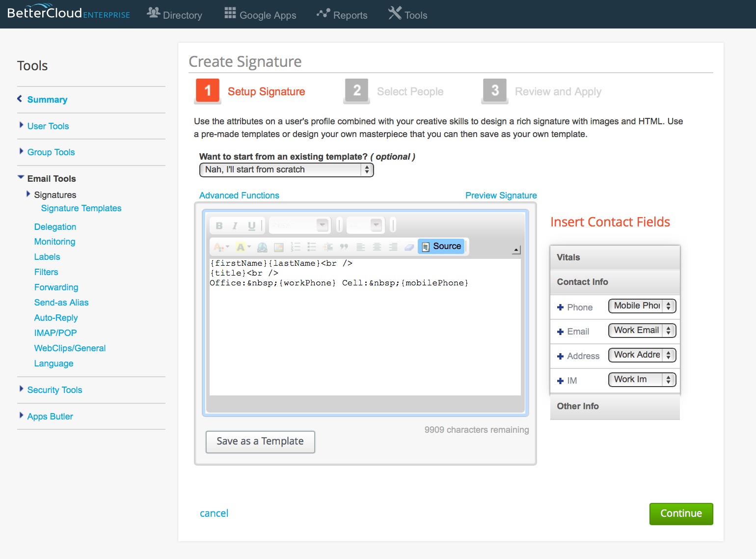
Task: Open the Mobile Phone field selector
Action: 642,306
